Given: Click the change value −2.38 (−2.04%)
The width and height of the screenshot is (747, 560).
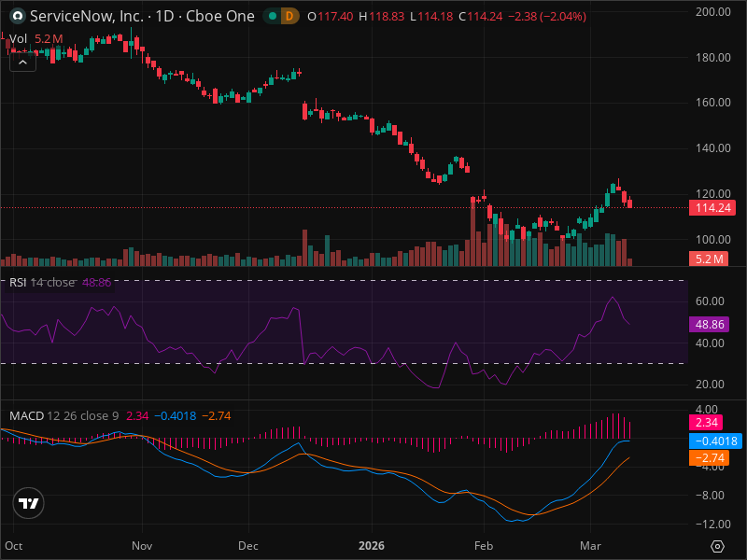Looking at the screenshot, I should 547,16.
